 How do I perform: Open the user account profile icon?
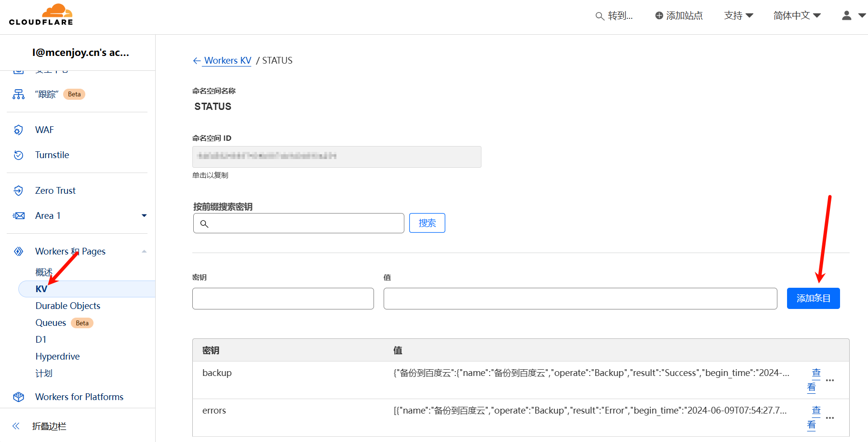tap(847, 16)
